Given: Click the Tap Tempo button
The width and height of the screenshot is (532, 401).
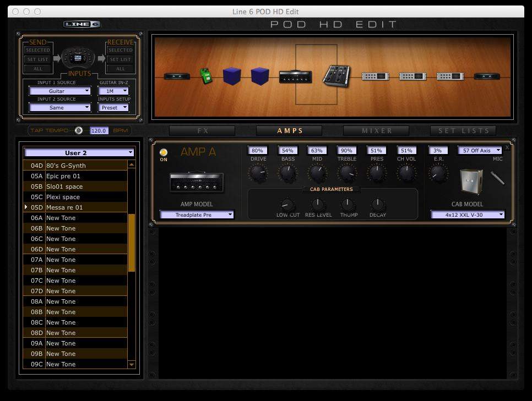Looking at the screenshot, I should tap(79, 130).
